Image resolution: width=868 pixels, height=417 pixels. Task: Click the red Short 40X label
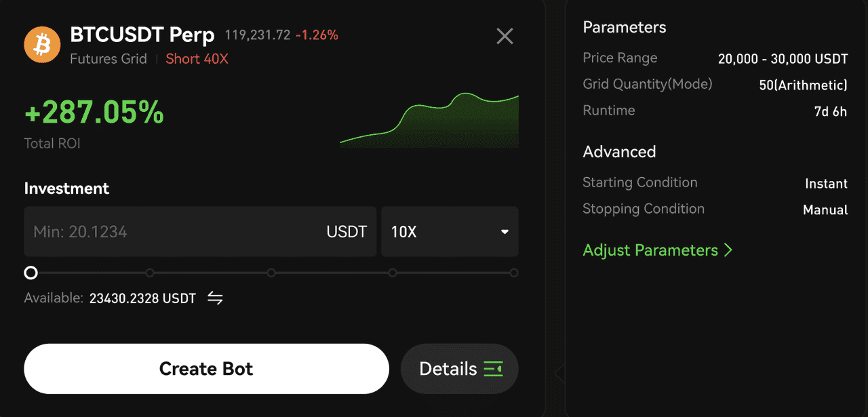[197, 59]
